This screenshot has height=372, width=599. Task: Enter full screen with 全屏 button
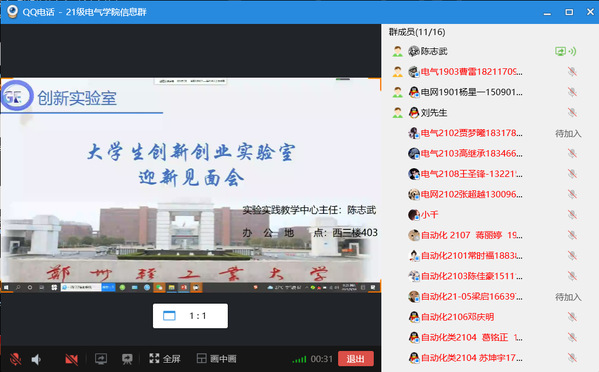coord(165,359)
